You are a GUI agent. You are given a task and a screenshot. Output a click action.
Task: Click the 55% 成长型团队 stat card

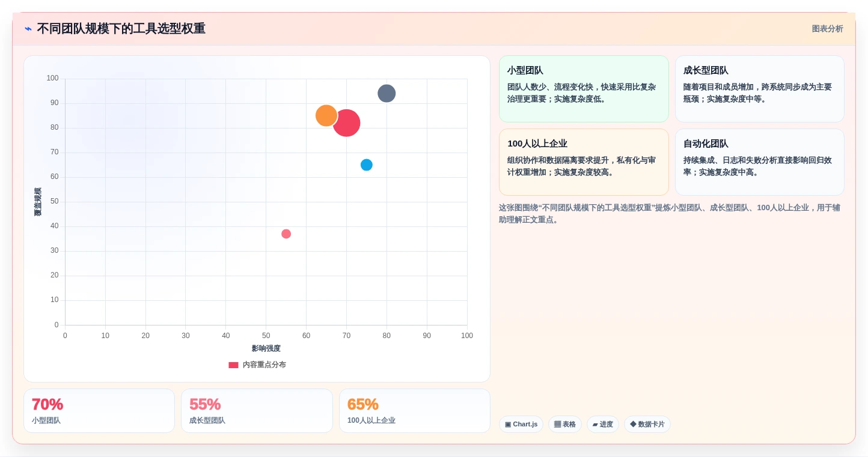257,411
